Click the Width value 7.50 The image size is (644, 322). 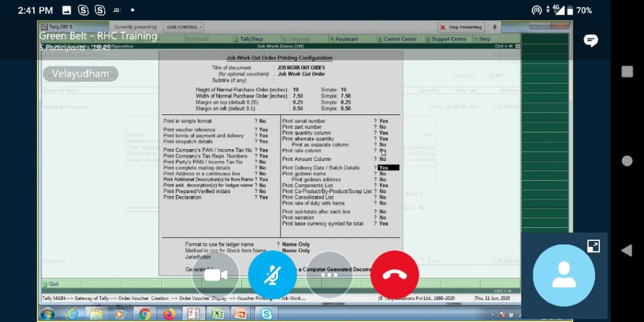point(297,96)
